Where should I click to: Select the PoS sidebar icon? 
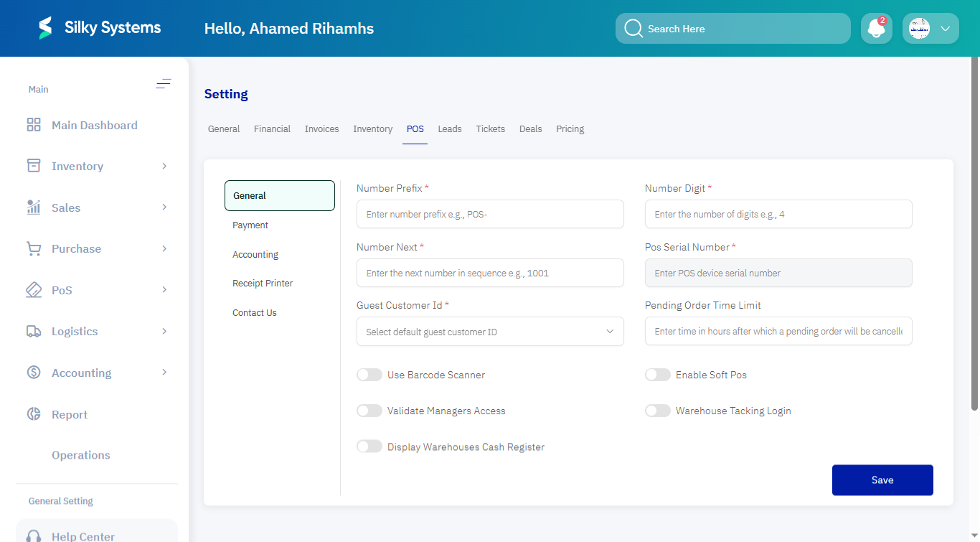click(33, 289)
